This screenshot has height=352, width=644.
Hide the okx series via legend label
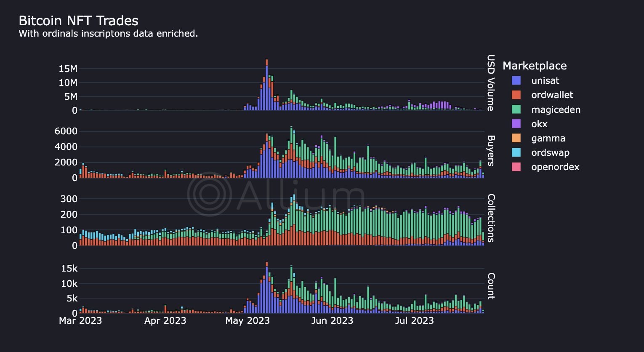[539, 124]
